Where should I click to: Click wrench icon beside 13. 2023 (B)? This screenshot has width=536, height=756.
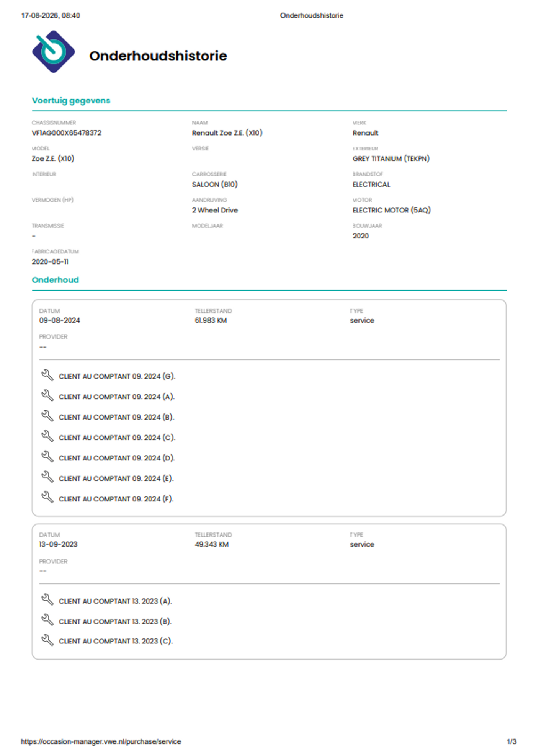(47, 620)
